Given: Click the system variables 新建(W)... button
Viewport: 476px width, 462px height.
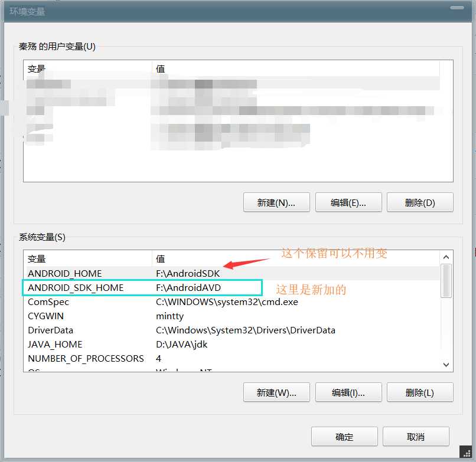Looking at the screenshot, I should click(276, 392).
